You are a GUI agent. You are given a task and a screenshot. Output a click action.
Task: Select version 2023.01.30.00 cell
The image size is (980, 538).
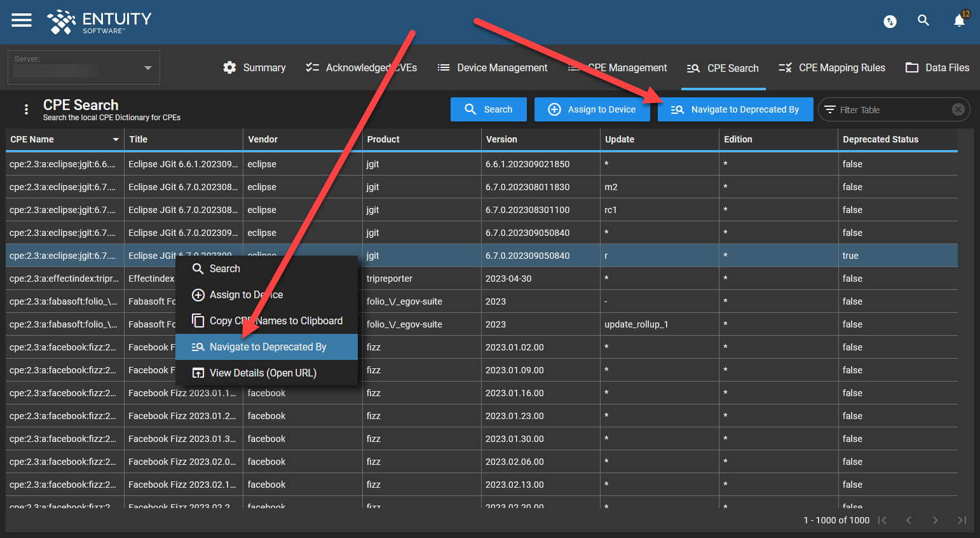(x=540, y=439)
